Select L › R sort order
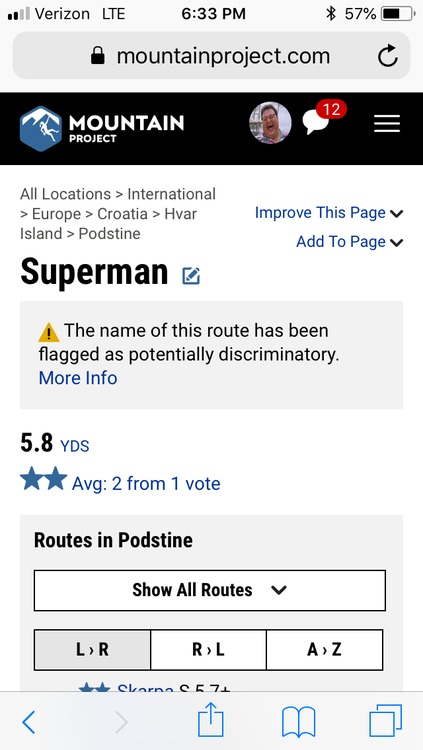The width and height of the screenshot is (423, 750). [x=92, y=650]
